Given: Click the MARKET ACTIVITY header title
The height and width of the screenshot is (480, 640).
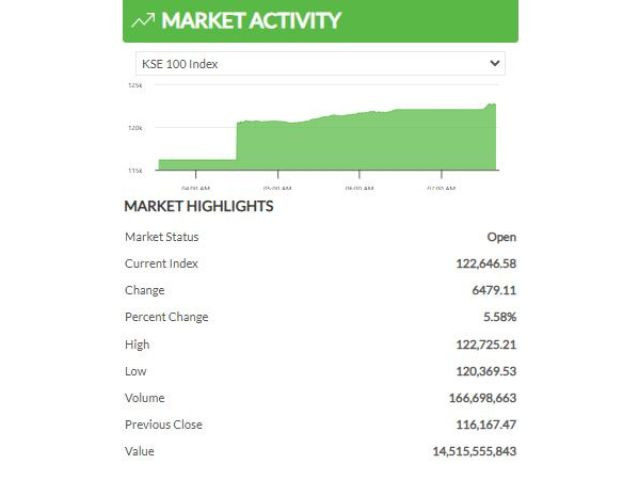Looking at the screenshot, I should [x=251, y=20].
